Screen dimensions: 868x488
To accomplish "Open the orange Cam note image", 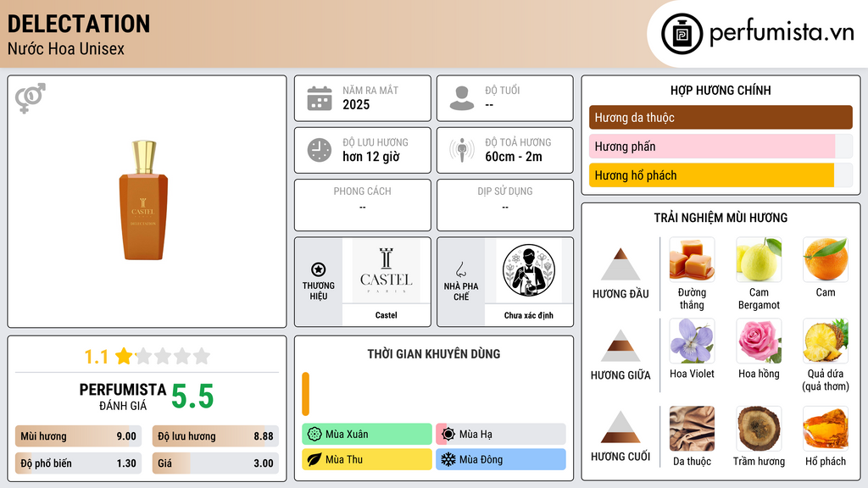I will (x=826, y=259).
